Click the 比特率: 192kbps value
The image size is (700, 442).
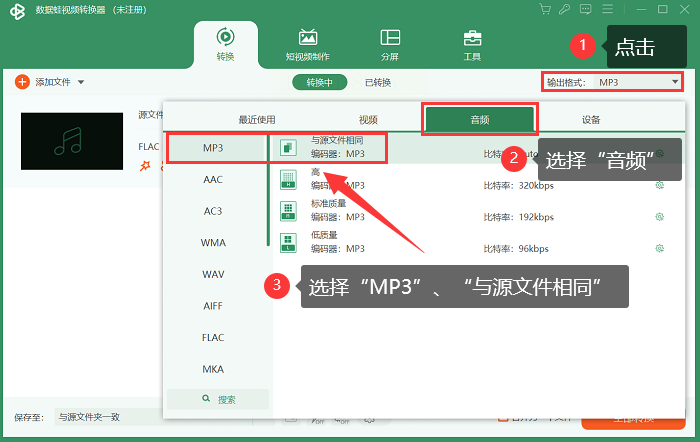coord(519,217)
